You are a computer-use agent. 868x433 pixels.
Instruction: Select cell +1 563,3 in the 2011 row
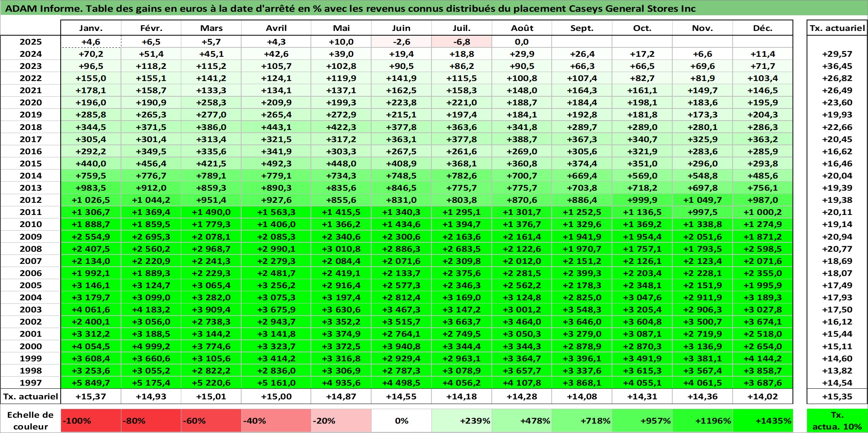click(276, 212)
